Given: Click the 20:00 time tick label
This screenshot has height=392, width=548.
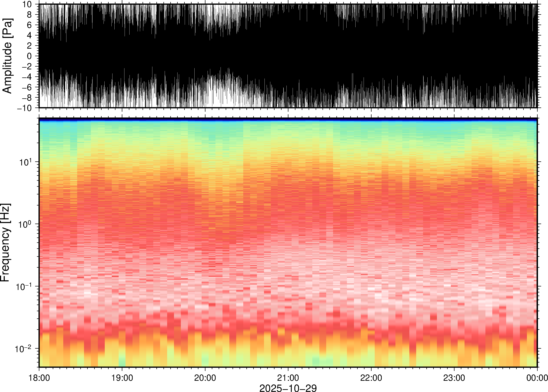Looking at the screenshot, I should coord(205,378).
